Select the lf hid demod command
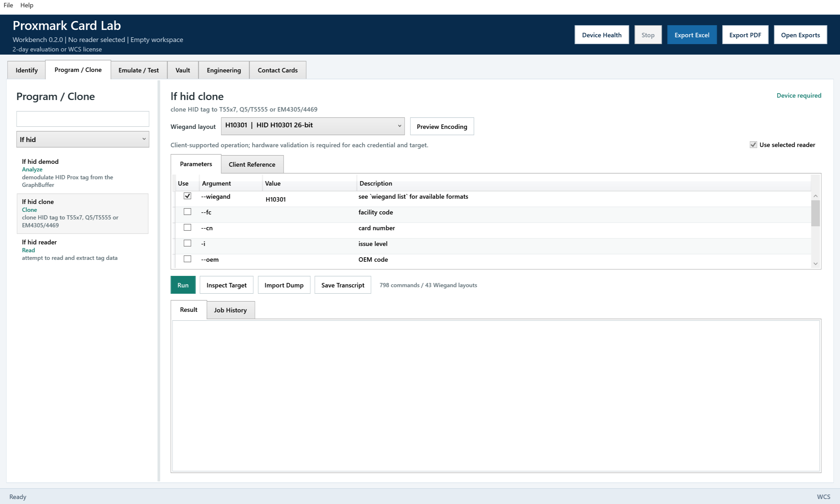This screenshot has height=504, width=840. point(82,173)
